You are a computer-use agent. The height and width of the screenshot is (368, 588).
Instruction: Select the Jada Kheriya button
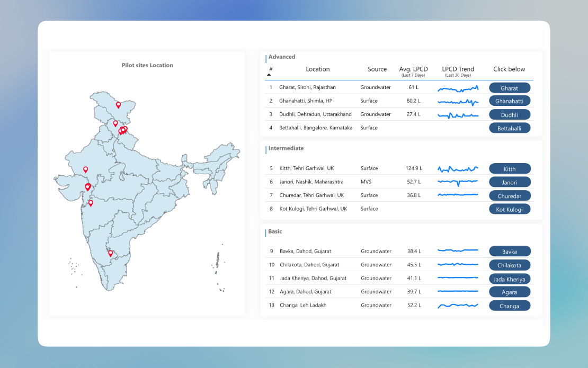(509, 279)
